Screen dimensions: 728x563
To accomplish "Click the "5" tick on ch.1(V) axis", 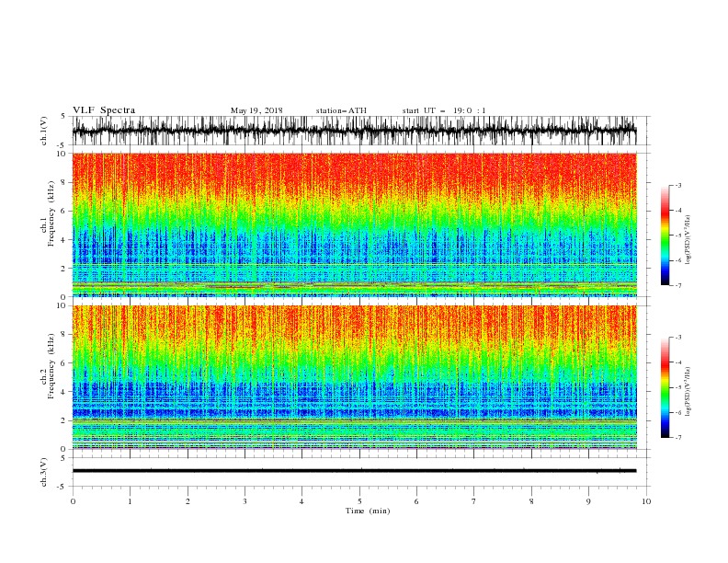I will (63, 116).
